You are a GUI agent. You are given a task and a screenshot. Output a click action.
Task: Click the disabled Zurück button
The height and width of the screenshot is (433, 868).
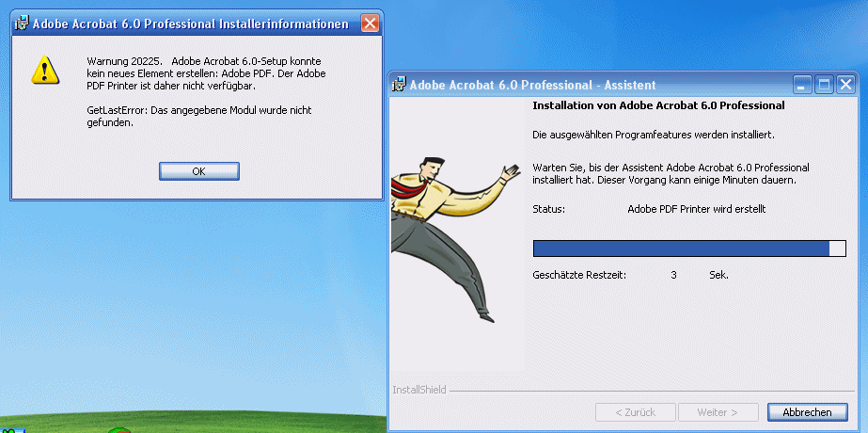pyautogui.click(x=636, y=412)
